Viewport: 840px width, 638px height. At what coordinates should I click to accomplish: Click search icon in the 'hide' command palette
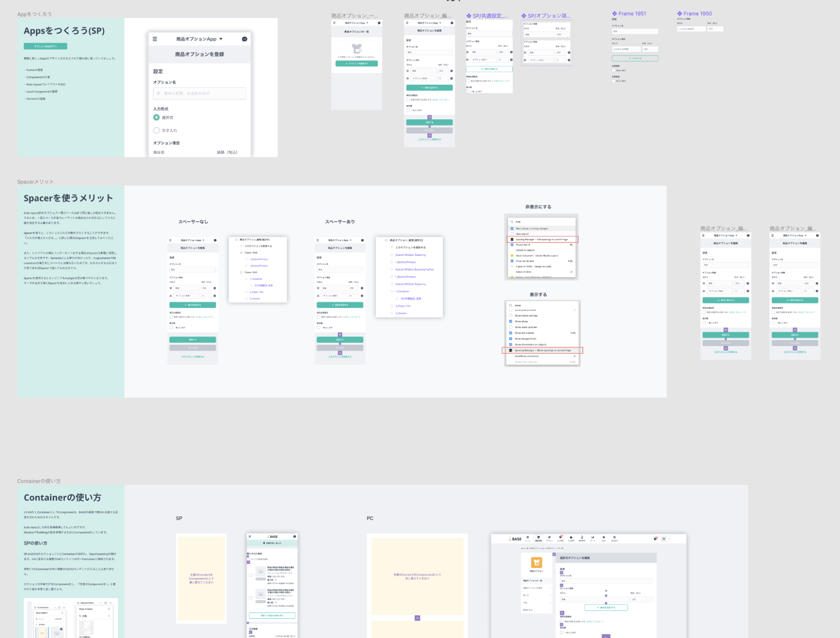coord(512,222)
